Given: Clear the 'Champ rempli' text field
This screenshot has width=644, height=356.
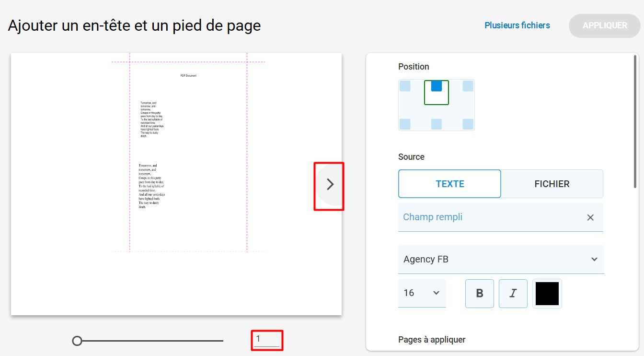Looking at the screenshot, I should pyautogui.click(x=590, y=217).
